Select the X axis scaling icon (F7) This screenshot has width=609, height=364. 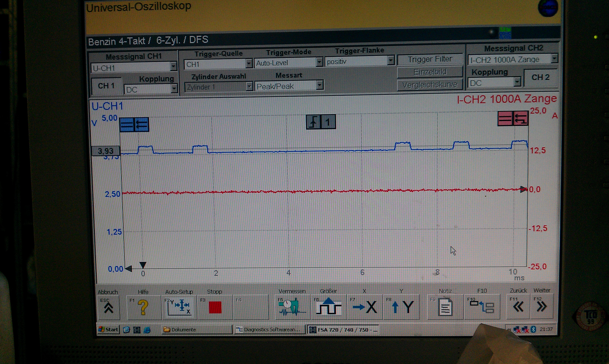(365, 307)
